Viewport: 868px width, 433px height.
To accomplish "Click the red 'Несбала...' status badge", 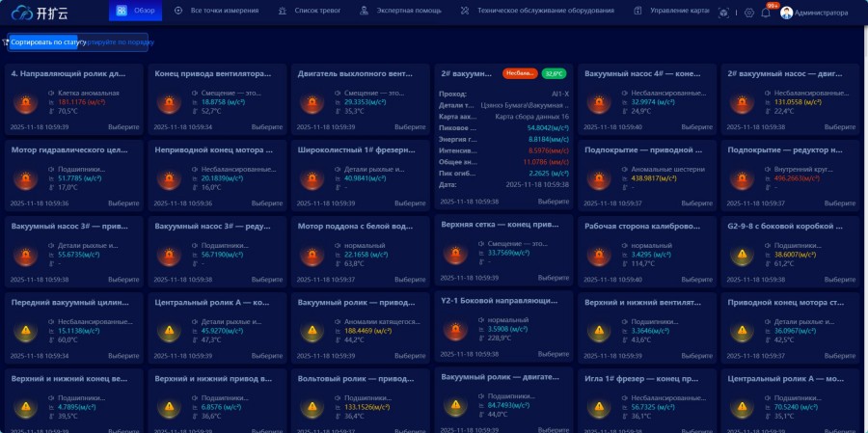I will click(520, 73).
